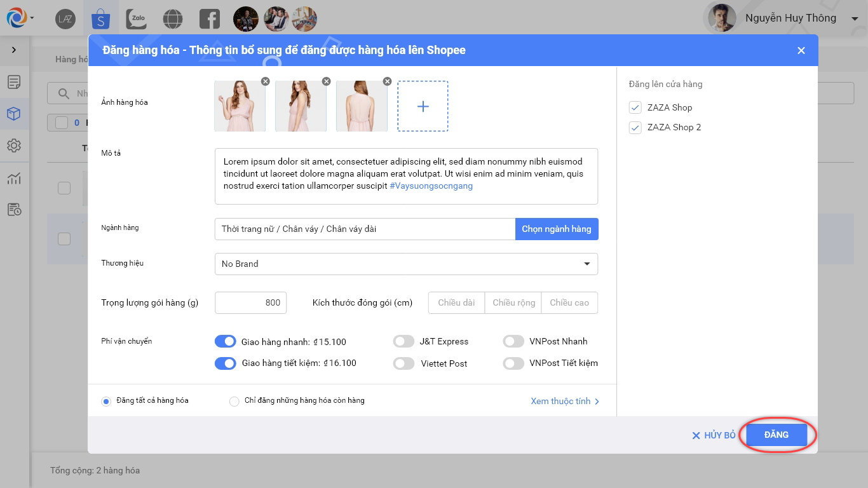This screenshot has width=868, height=488.
Task: Close the Đăng hàng hóa dialog
Action: click(x=801, y=50)
